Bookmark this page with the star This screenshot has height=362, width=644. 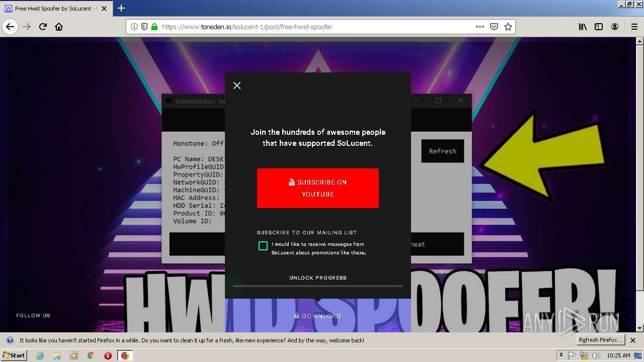(508, 27)
